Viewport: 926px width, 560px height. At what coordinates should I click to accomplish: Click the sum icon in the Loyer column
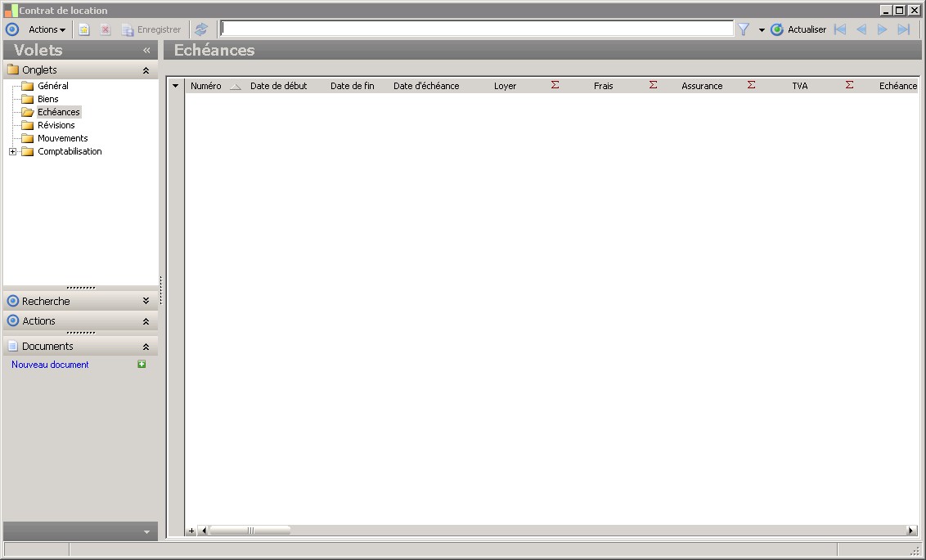(x=555, y=85)
